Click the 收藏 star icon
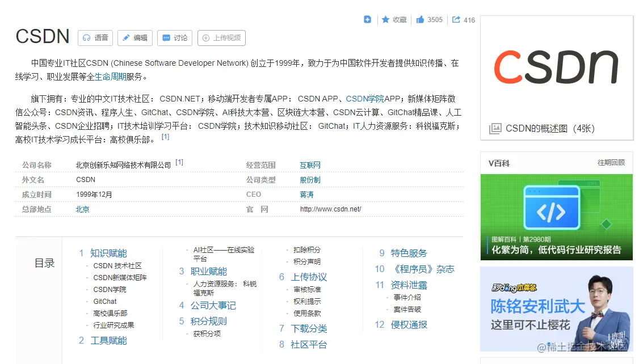Screen dimensions: 639x364 click(x=385, y=19)
